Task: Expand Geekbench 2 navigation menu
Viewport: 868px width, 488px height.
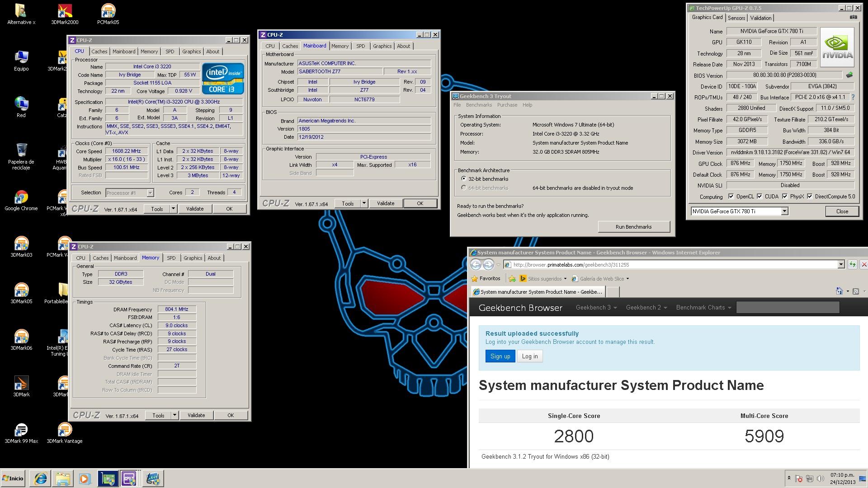Action: (x=646, y=308)
